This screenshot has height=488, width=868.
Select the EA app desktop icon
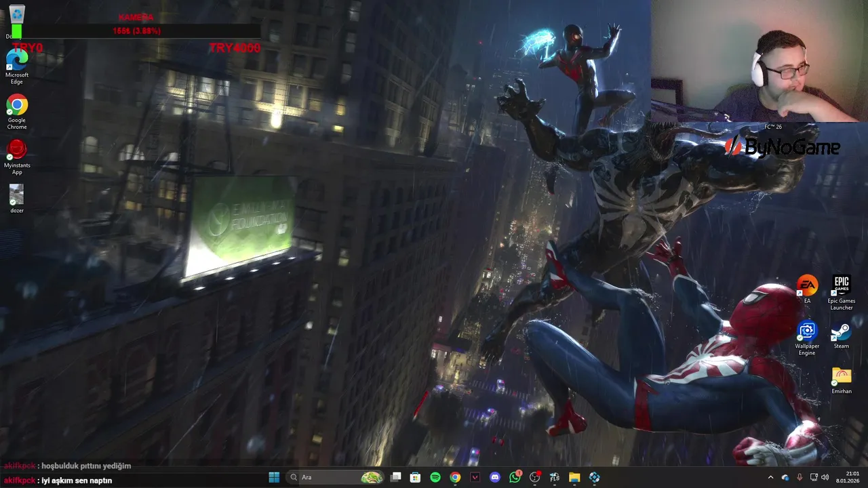(x=807, y=289)
